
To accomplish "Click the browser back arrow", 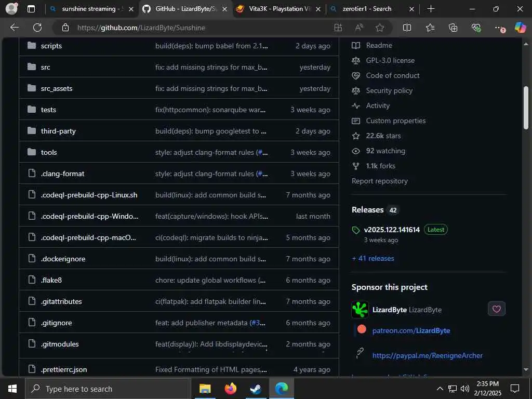I will pos(15,28).
